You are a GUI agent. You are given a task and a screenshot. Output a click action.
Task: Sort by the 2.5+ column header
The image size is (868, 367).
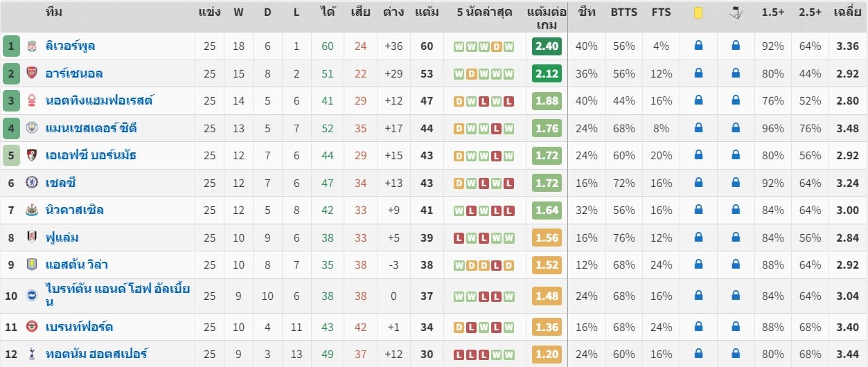811,12
